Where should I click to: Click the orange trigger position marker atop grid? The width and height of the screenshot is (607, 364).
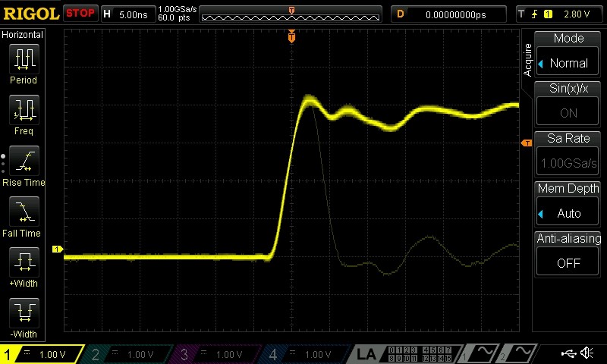291,36
